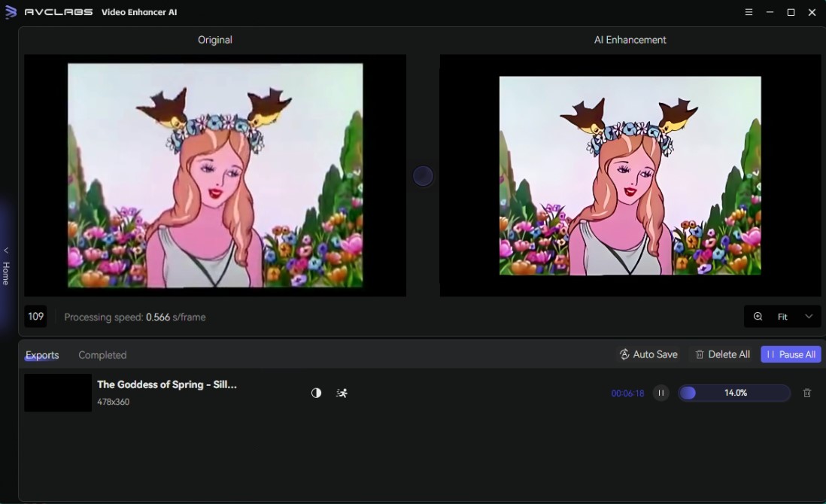Image resolution: width=826 pixels, height=504 pixels.
Task: Click the Original preview image
Action: [215, 175]
